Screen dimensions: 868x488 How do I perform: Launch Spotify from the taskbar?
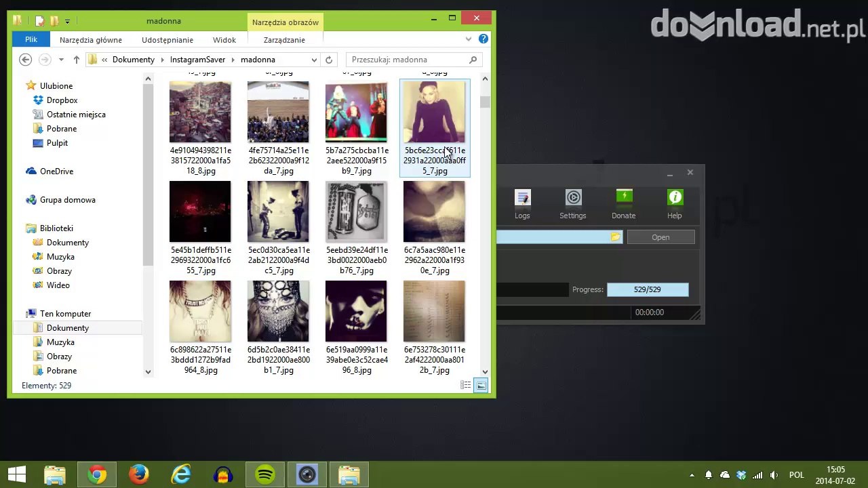click(265, 474)
